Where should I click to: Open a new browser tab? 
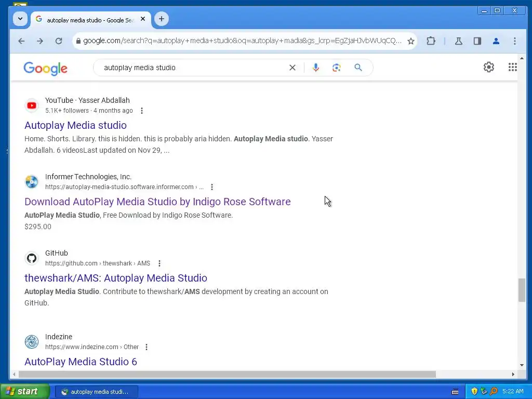[x=162, y=19]
